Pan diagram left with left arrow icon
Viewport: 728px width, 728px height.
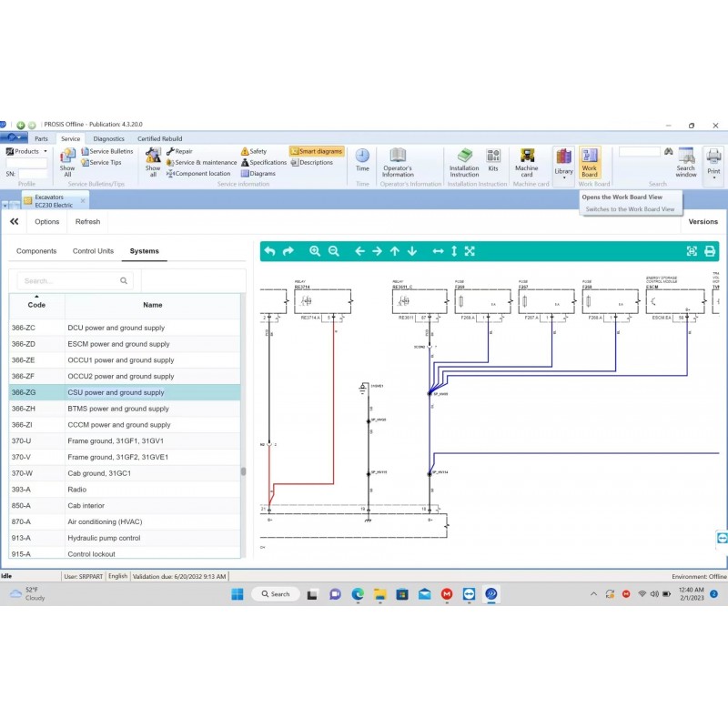(359, 251)
